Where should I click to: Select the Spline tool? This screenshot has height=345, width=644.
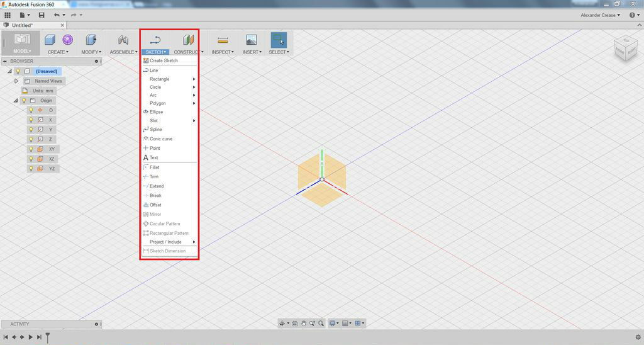click(x=169, y=129)
